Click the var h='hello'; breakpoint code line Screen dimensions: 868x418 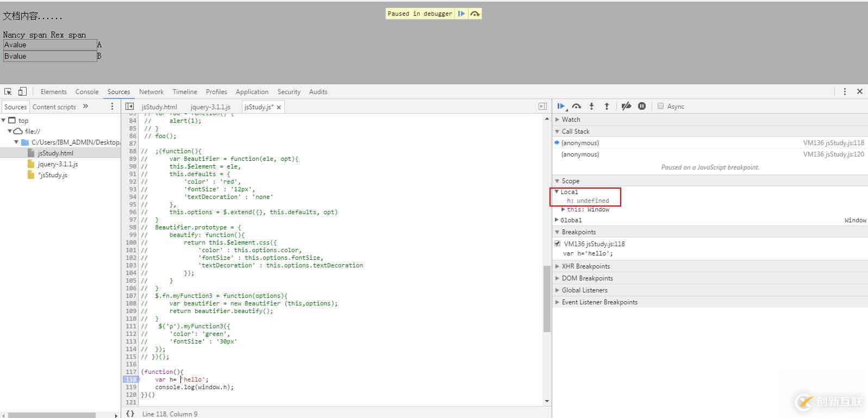pyautogui.click(x=588, y=253)
